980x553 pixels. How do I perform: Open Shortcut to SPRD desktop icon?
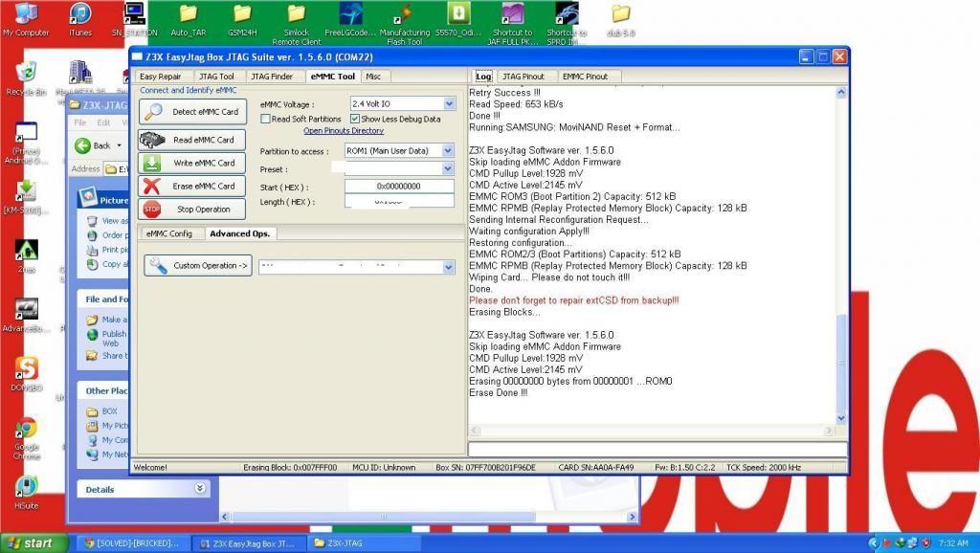pyautogui.click(x=567, y=24)
